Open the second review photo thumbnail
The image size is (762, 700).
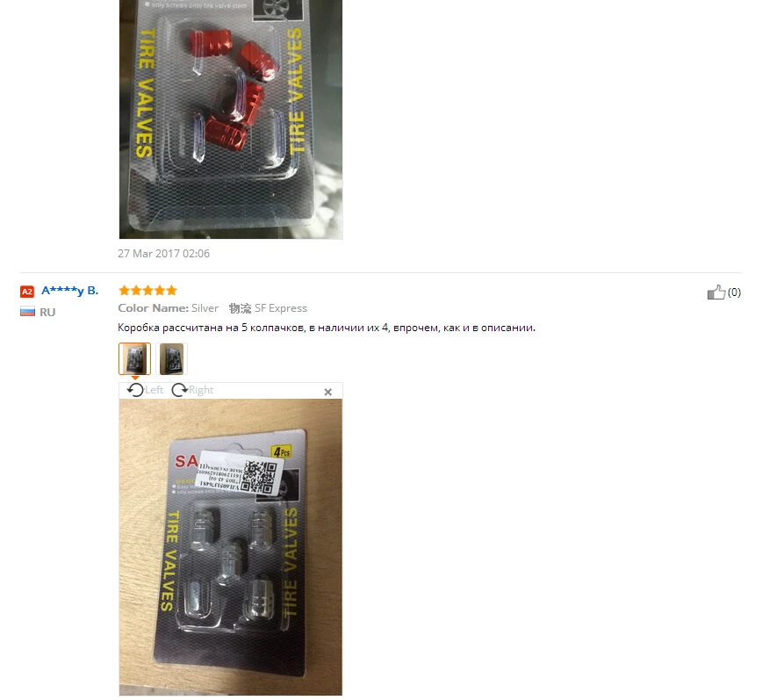click(171, 358)
